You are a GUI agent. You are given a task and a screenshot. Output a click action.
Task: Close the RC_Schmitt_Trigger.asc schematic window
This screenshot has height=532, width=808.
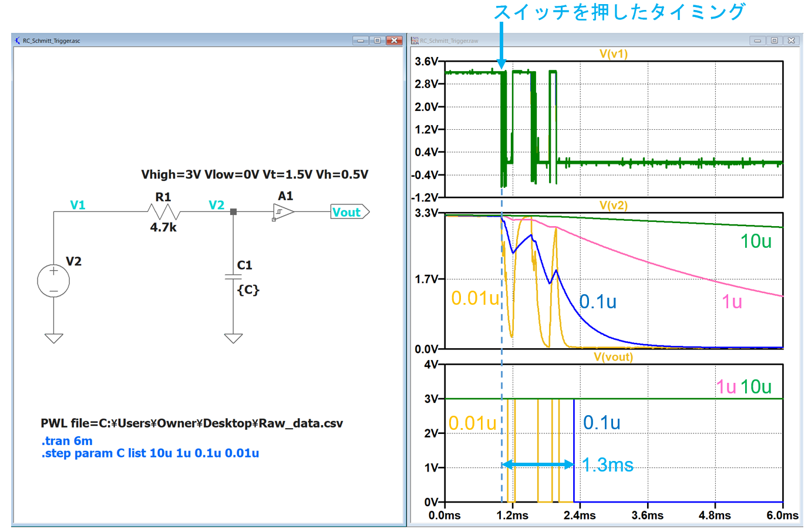coord(394,41)
